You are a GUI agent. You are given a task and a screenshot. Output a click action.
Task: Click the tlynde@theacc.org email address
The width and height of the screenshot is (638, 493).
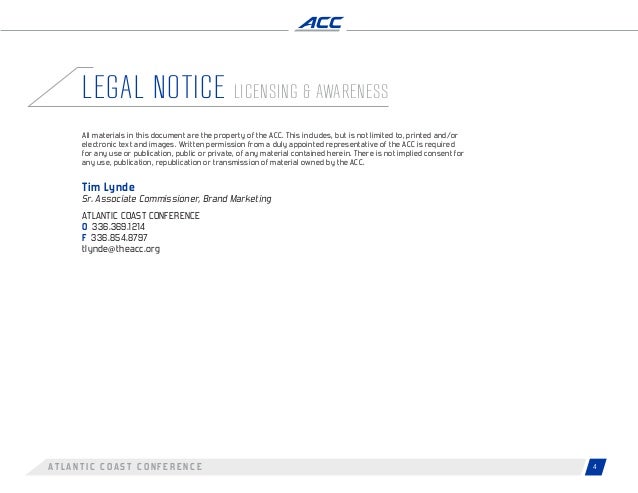(x=121, y=249)
